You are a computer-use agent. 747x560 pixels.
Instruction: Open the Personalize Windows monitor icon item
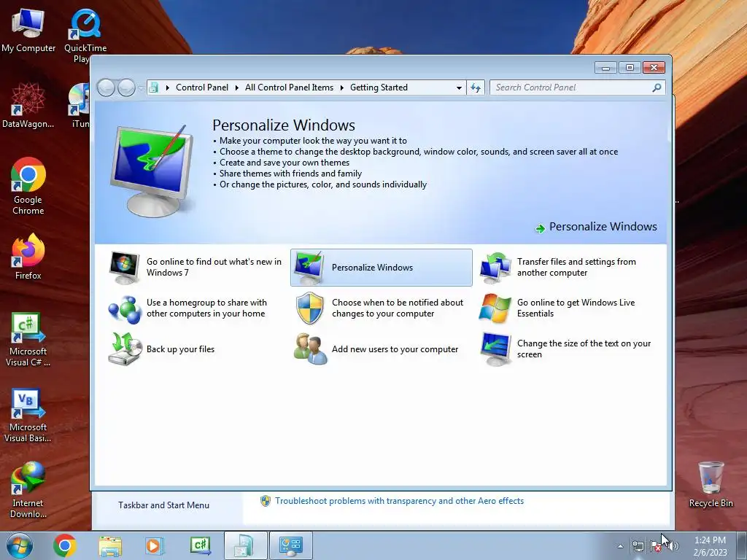[309, 268]
